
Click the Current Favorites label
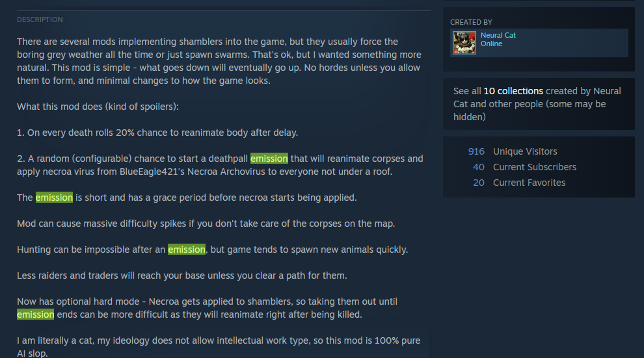529,183
